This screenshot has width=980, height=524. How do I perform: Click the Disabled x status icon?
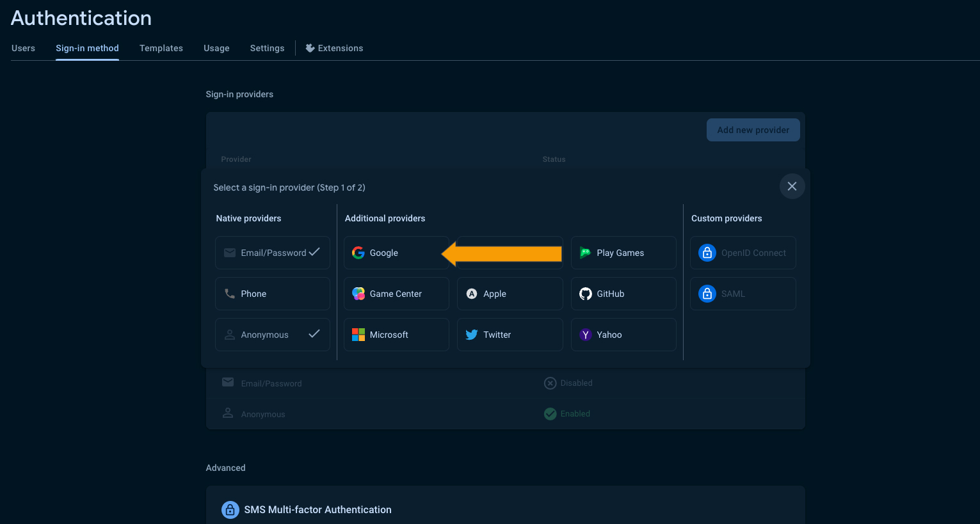tap(550, 383)
